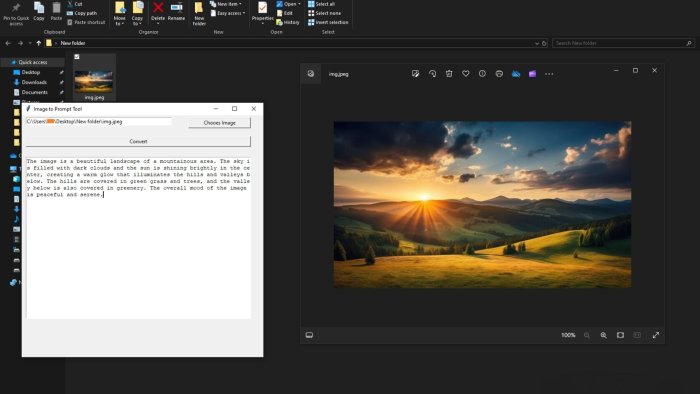This screenshot has height=394, width=700.
Task: Open the See more ellipsis menu in Photos
Action: tap(549, 74)
